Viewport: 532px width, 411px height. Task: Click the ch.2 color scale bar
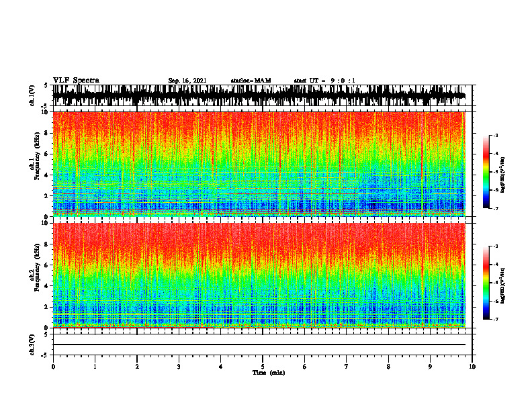(486, 283)
